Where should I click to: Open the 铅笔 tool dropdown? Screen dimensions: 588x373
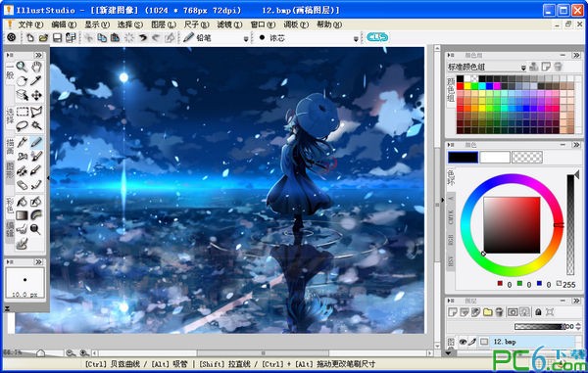246,38
